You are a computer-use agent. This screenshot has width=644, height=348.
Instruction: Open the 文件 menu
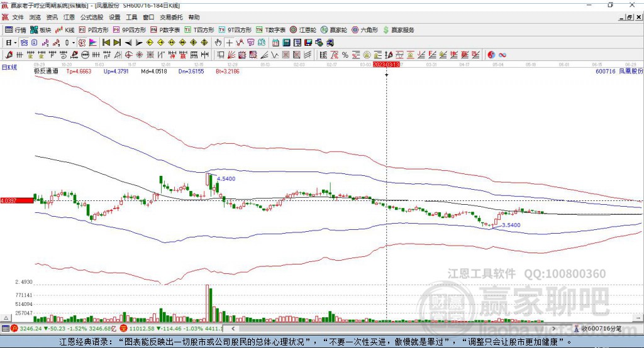(x=18, y=17)
